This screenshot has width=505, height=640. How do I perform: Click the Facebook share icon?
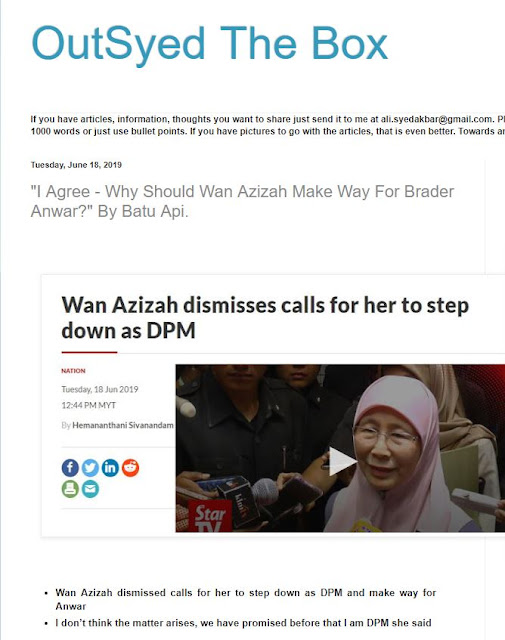(x=70, y=468)
